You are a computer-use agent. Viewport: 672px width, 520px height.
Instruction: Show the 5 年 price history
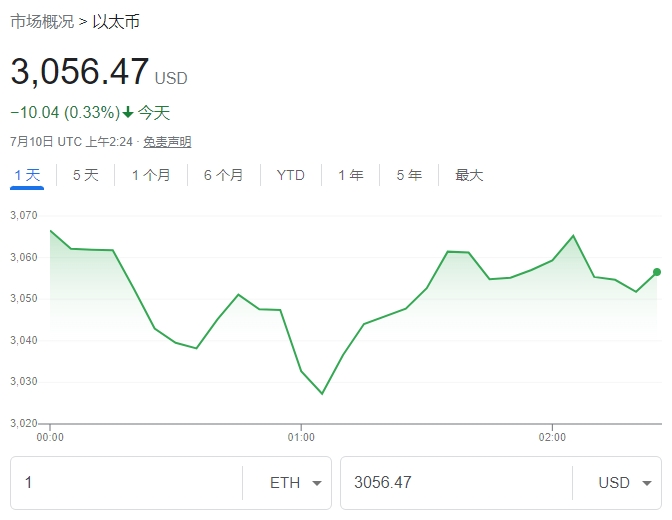[408, 175]
